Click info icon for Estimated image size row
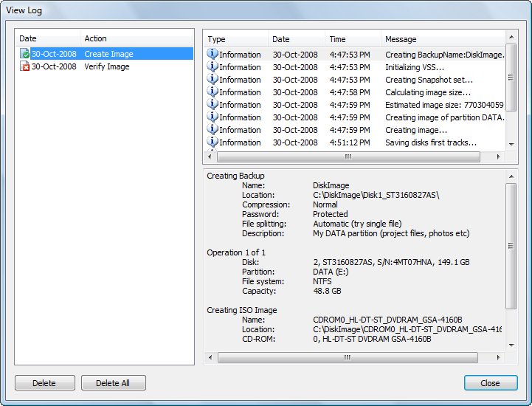Image resolution: width=532 pixels, height=406 pixels. coord(213,104)
